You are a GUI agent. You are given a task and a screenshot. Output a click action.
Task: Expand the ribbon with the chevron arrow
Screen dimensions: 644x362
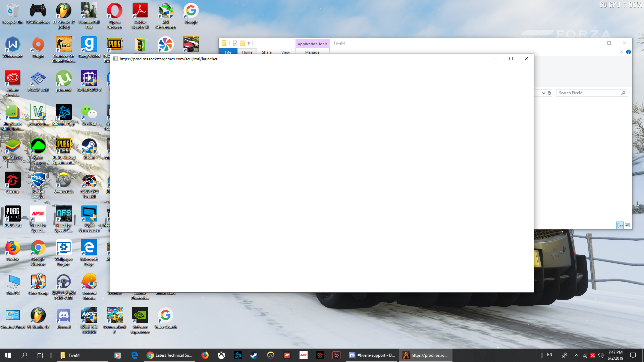pyautogui.click(x=621, y=52)
